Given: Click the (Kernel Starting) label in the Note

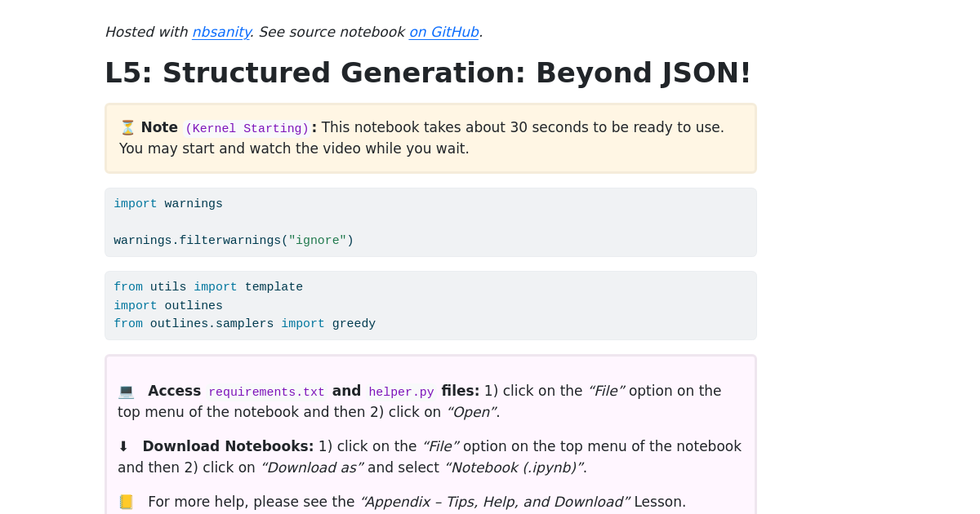Looking at the screenshot, I should (x=247, y=127).
